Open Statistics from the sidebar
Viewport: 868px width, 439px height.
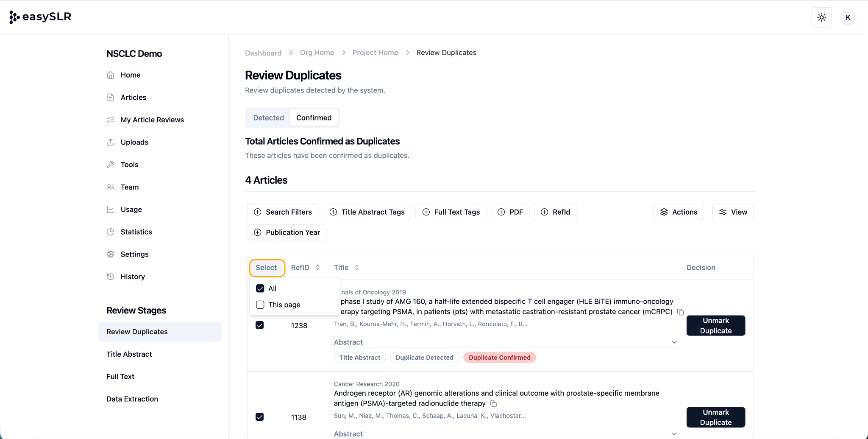(x=136, y=232)
